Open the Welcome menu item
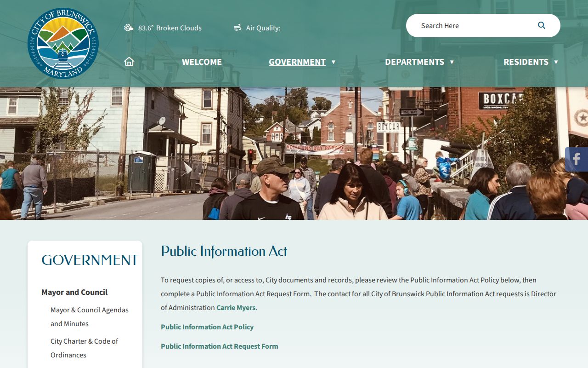Screen dimensions: 588x368 pos(202,62)
